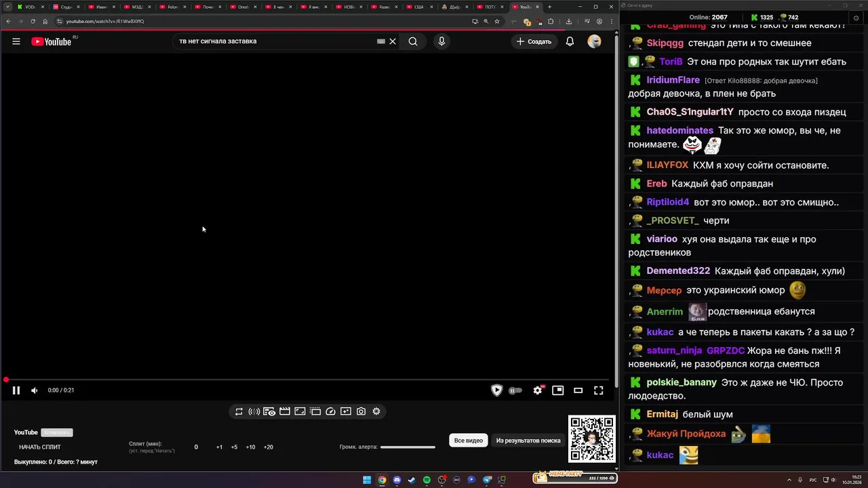
Task: Open the YouTube account avatar menu
Action: coord(594,41)
